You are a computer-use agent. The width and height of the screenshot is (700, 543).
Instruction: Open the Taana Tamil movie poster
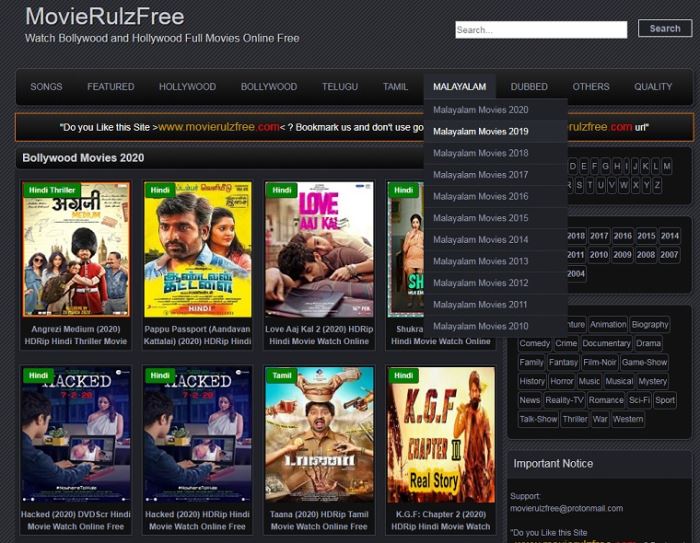319,435
